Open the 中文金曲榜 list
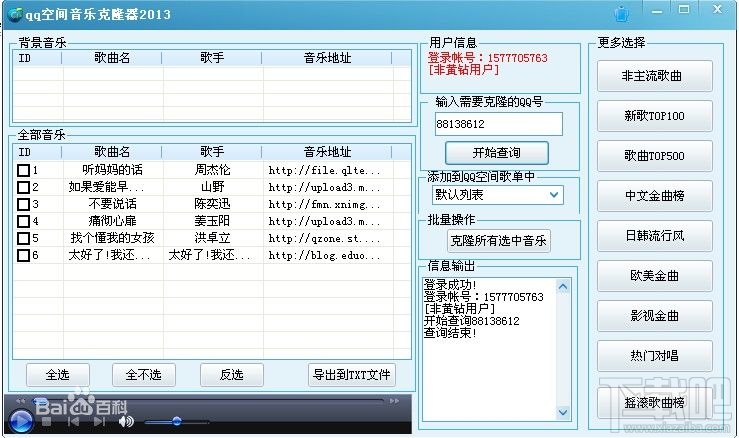 pos(654,196)
